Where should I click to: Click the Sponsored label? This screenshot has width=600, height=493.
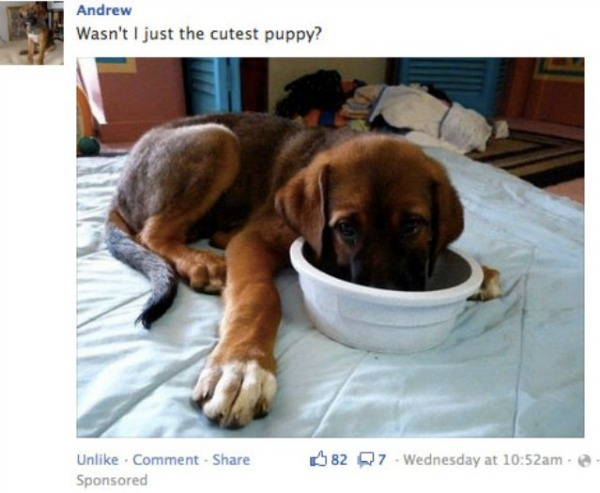[112, 480]
